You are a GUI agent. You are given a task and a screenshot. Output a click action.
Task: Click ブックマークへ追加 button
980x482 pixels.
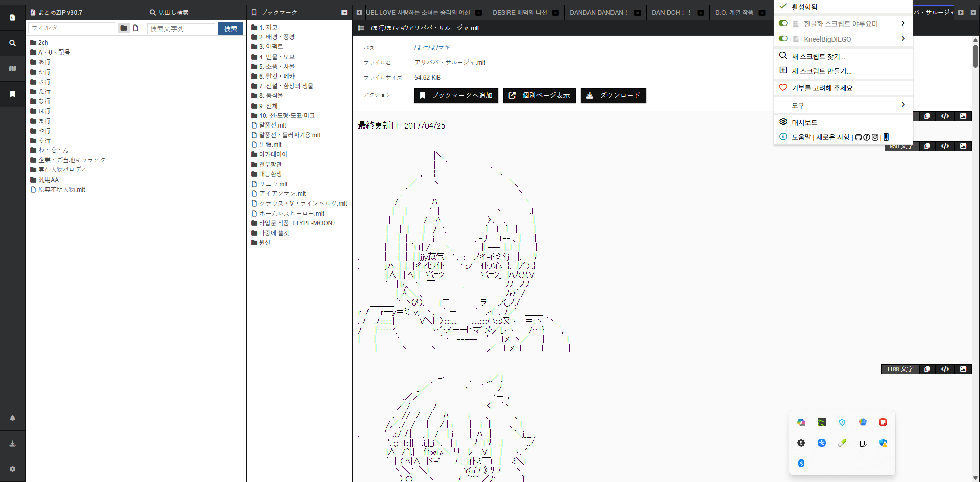(456, 95)
